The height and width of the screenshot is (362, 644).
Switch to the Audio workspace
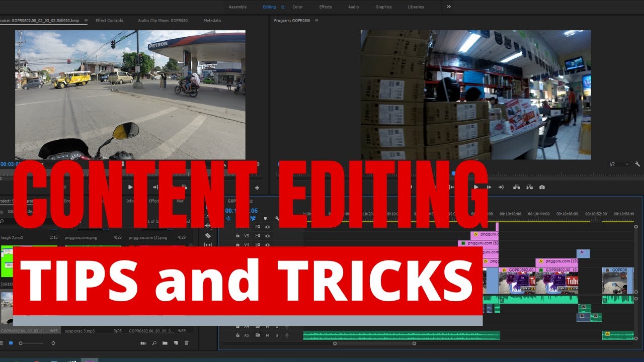354,7
